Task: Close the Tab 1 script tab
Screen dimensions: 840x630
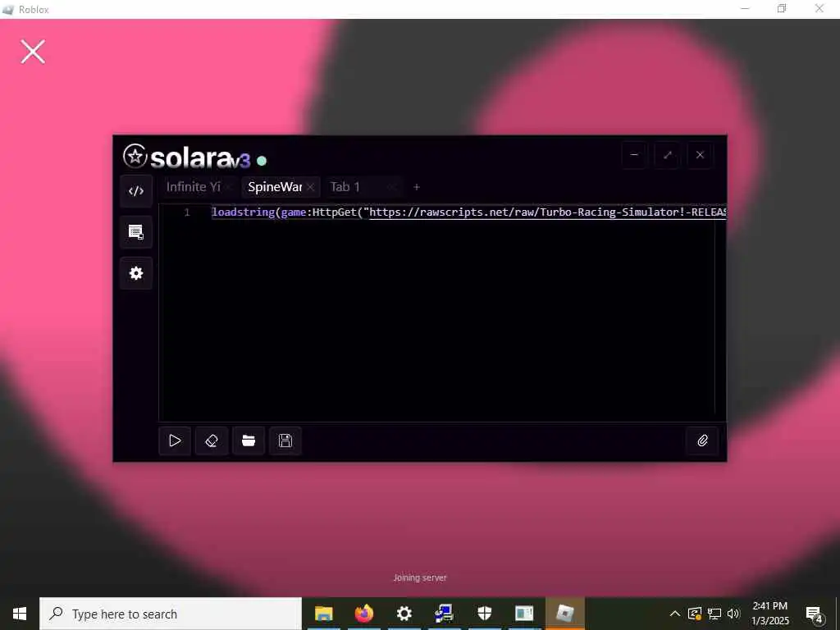Action: [392, 187]
